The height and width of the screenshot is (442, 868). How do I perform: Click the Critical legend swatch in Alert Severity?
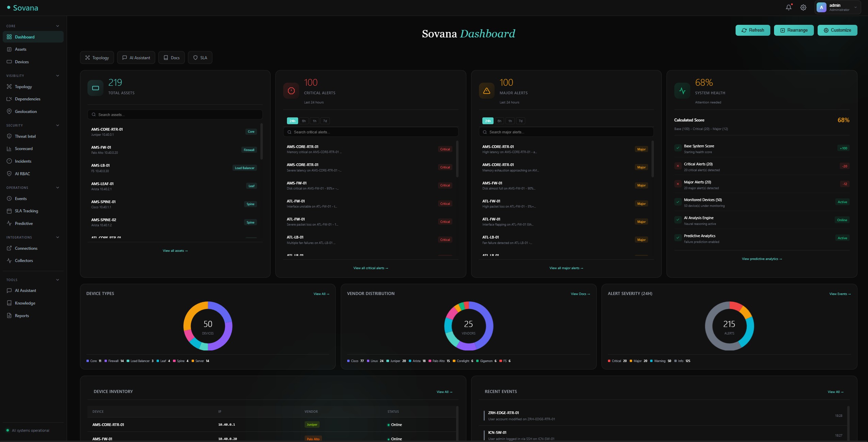609,361
